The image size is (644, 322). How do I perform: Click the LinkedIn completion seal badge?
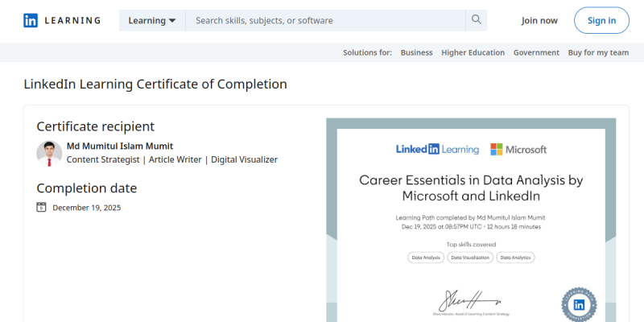point(579,304)
